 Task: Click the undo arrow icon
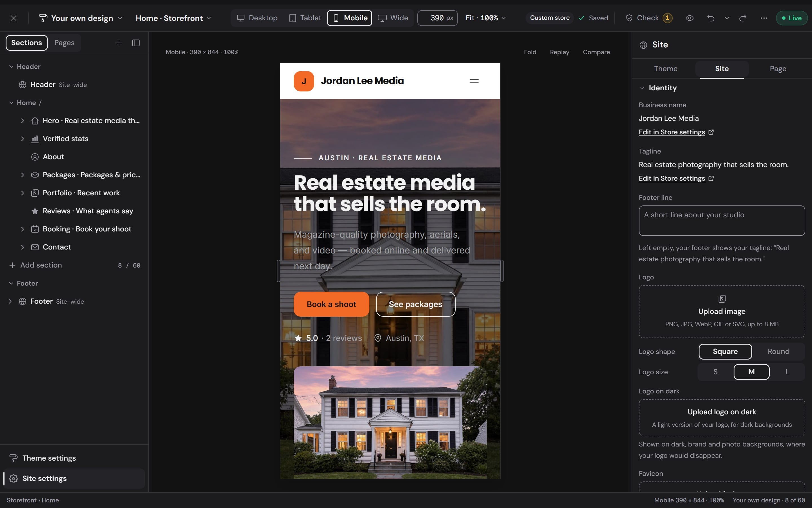coord(711,18)
